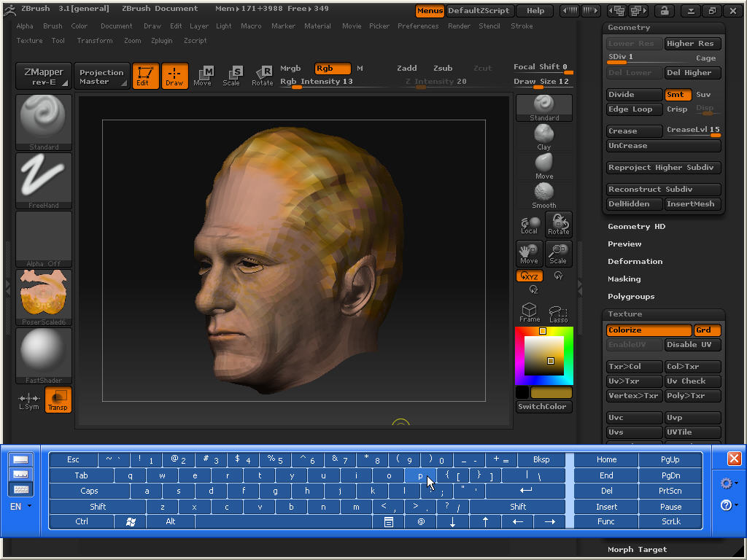Viewport: 747px width, 560px height.
Task: Select the Edit mode icon
Action: [145, 75]
